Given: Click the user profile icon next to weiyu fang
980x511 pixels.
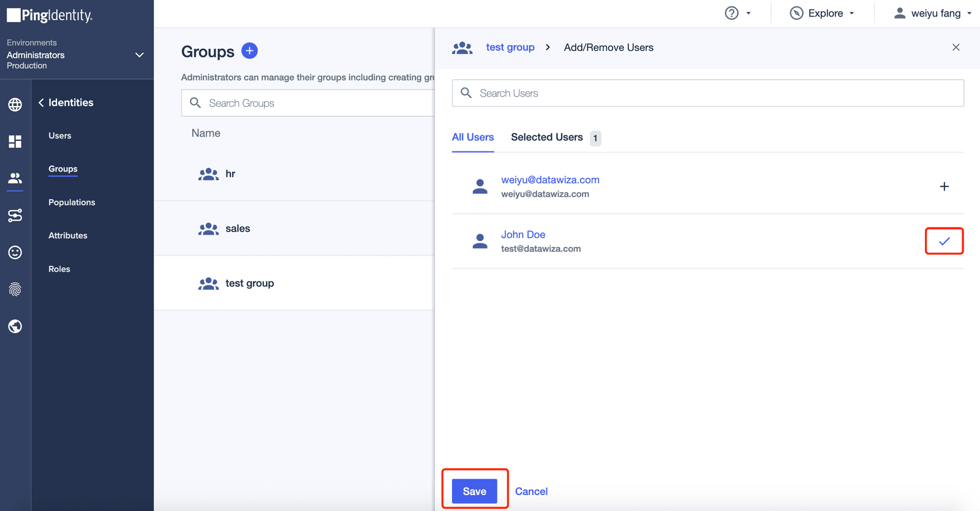Looking at the screenshot, I should (899, 13).
